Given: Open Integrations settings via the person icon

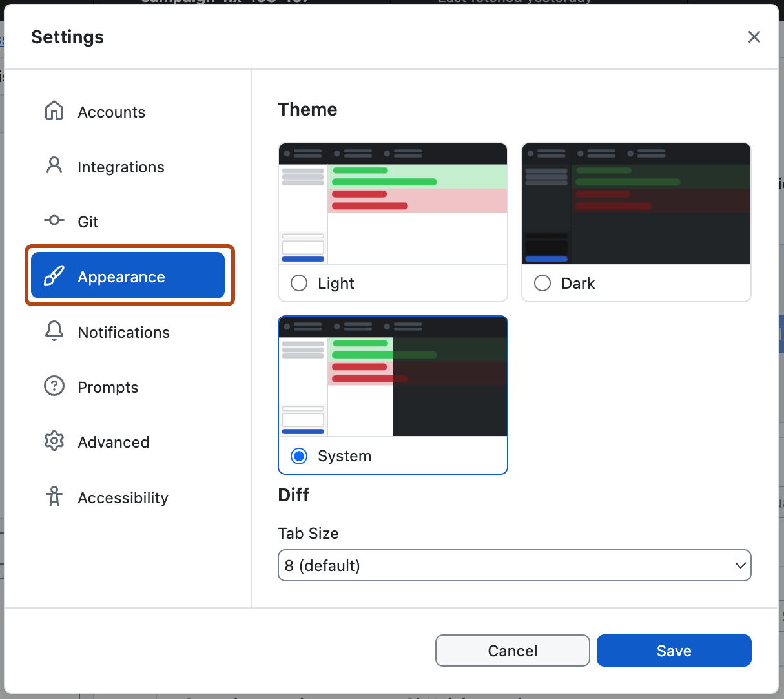Looking at the screenshot, I should pos(54,166).
